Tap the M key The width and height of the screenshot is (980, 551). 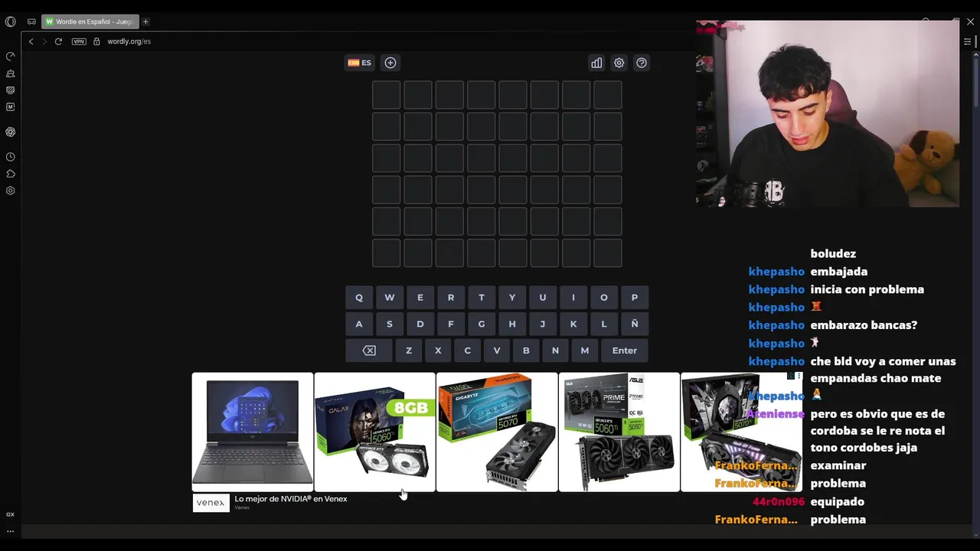coord(585,350)
